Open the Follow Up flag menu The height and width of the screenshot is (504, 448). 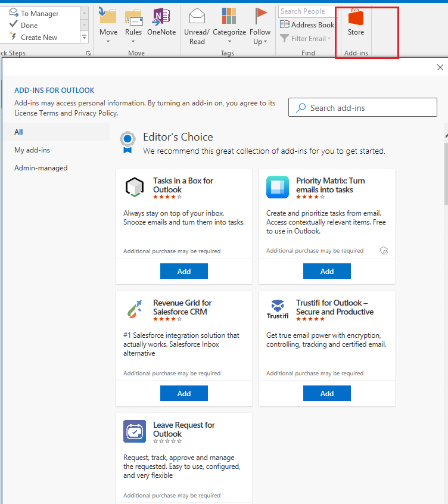(x=260, y=26)
